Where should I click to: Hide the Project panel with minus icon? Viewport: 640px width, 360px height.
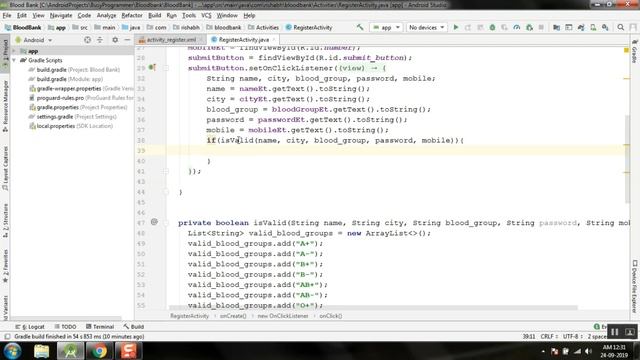tap(127, 40)
